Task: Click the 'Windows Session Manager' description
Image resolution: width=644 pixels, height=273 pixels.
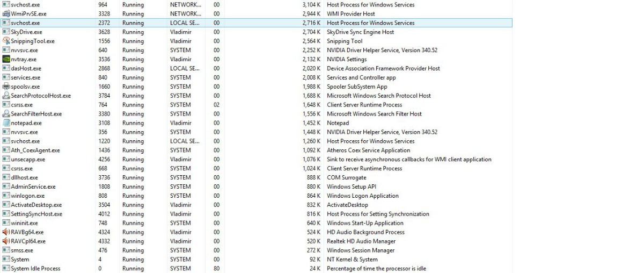Action: tap(361, 250)
